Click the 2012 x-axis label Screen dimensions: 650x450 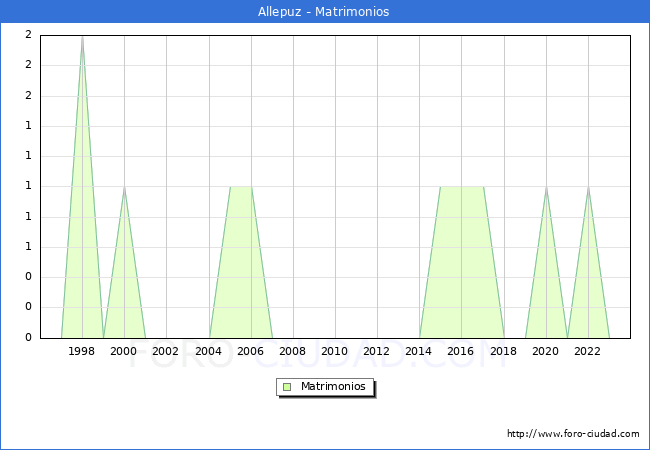point(376,351)
